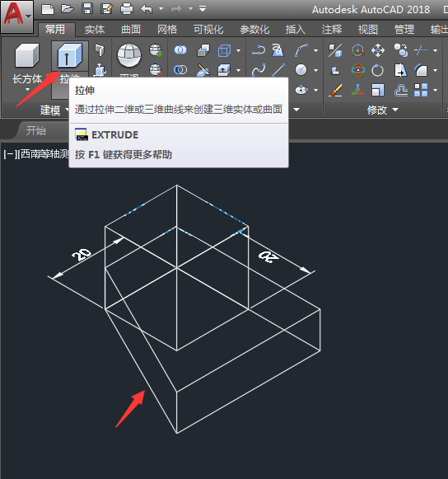Switch to the 参数化 ribbon tab
Image resolution: width=448 pixels, height=479 pixels.
pyautogui.click(x=254, y=30)
